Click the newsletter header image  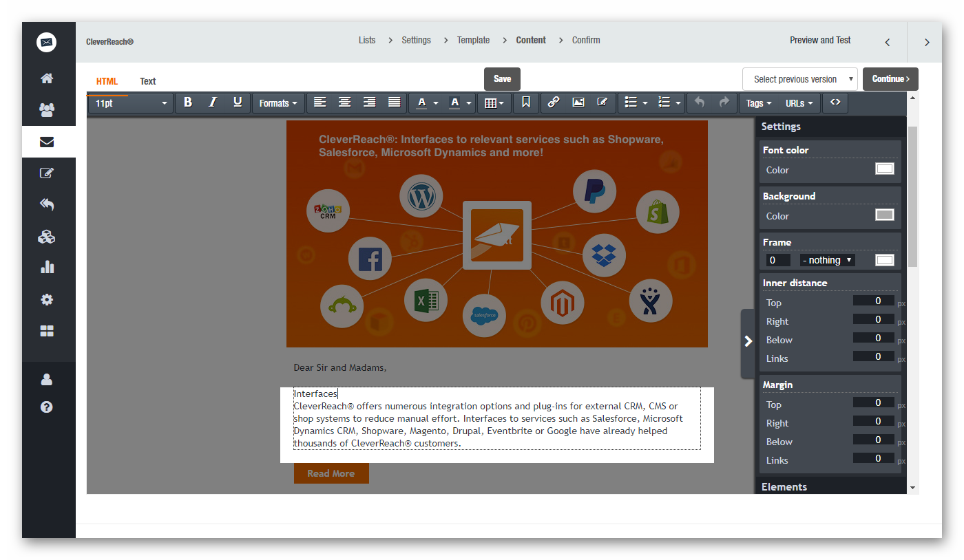497,234
